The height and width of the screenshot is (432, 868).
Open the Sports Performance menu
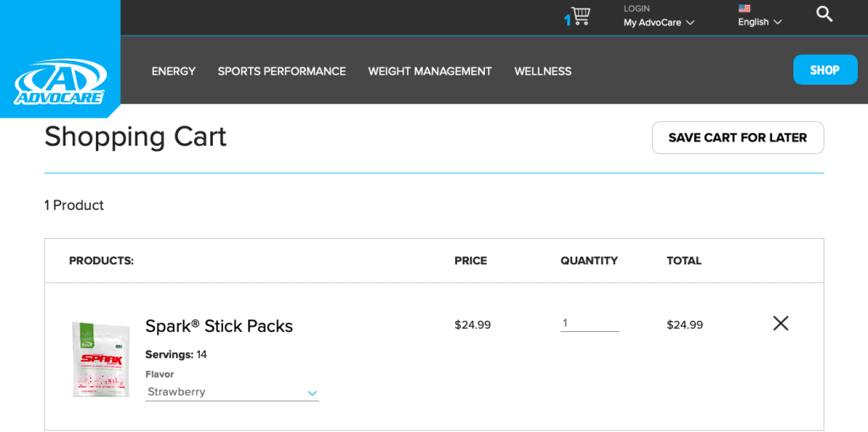[x=281, y=71]
